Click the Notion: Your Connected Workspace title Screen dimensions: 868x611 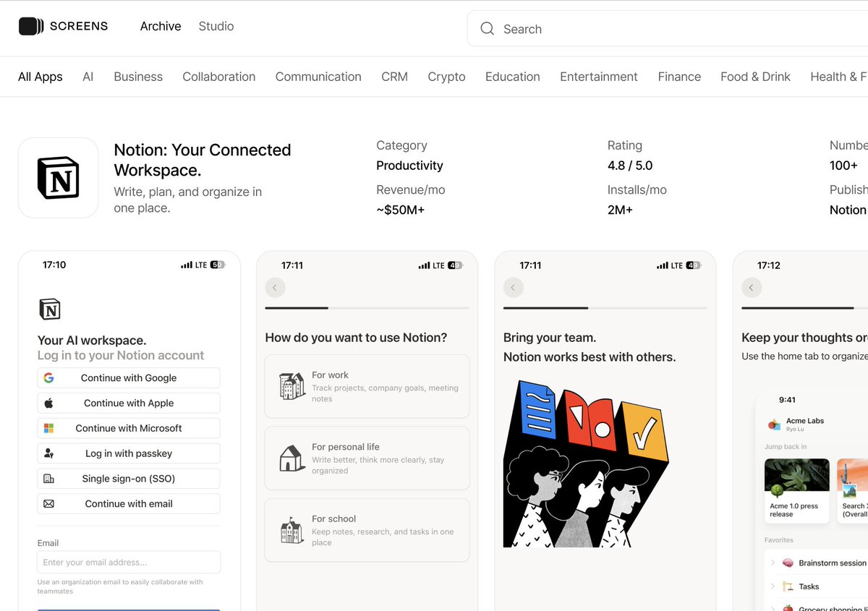pos(203,160)
